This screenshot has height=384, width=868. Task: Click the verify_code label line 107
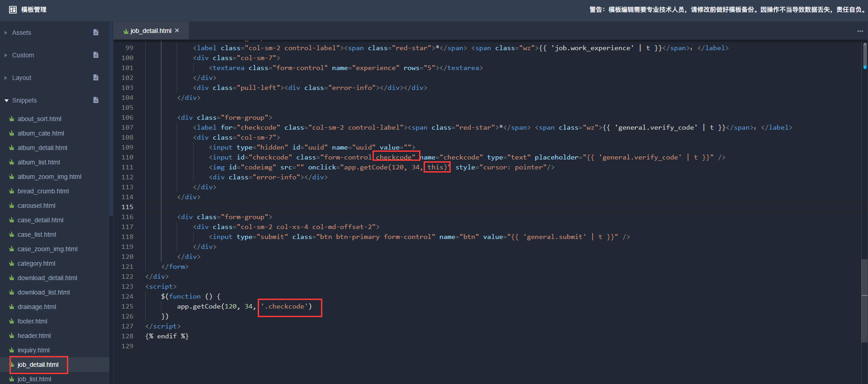(x=493, y=127)
